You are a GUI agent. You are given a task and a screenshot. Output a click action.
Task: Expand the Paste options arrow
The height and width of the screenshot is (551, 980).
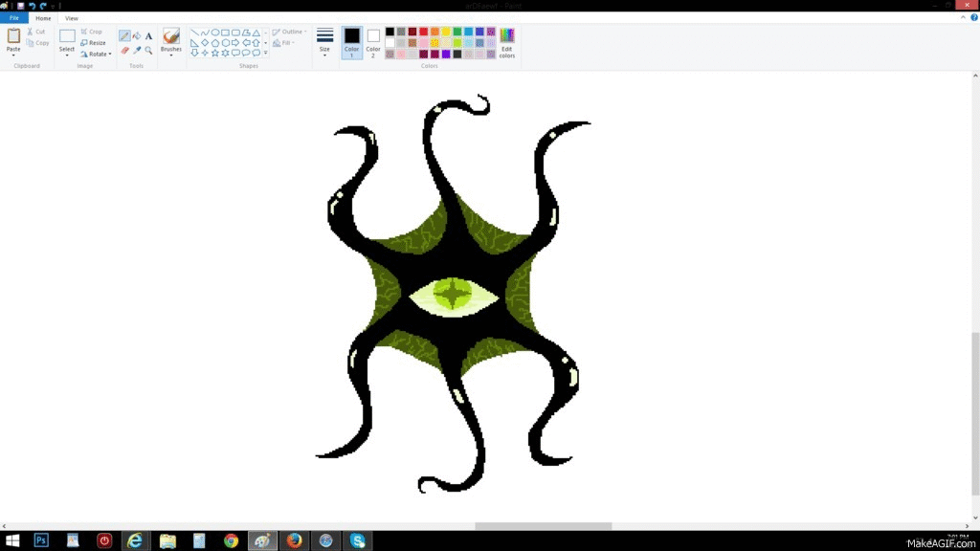13,55
